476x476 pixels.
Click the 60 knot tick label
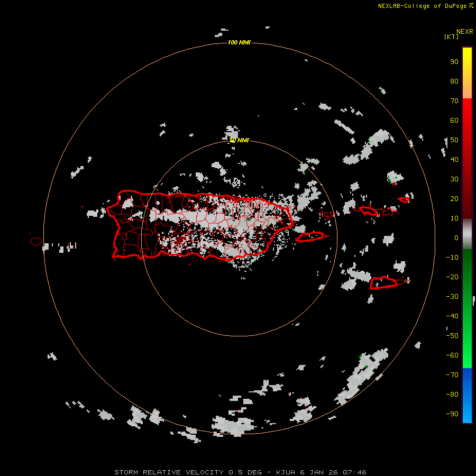tap(454, 121)
